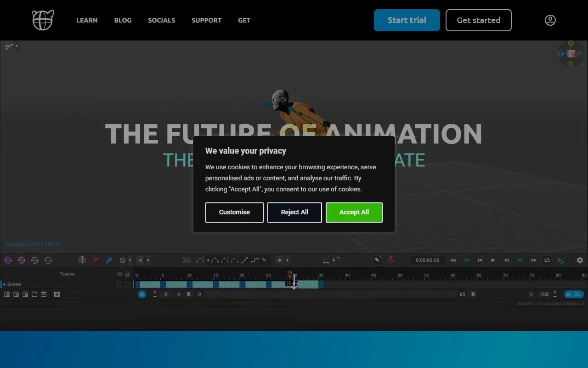This screenshot has width=588, height=368.
Task: Click the 0:00:00:29 timecode field
Action: click(x=427, y=260)
